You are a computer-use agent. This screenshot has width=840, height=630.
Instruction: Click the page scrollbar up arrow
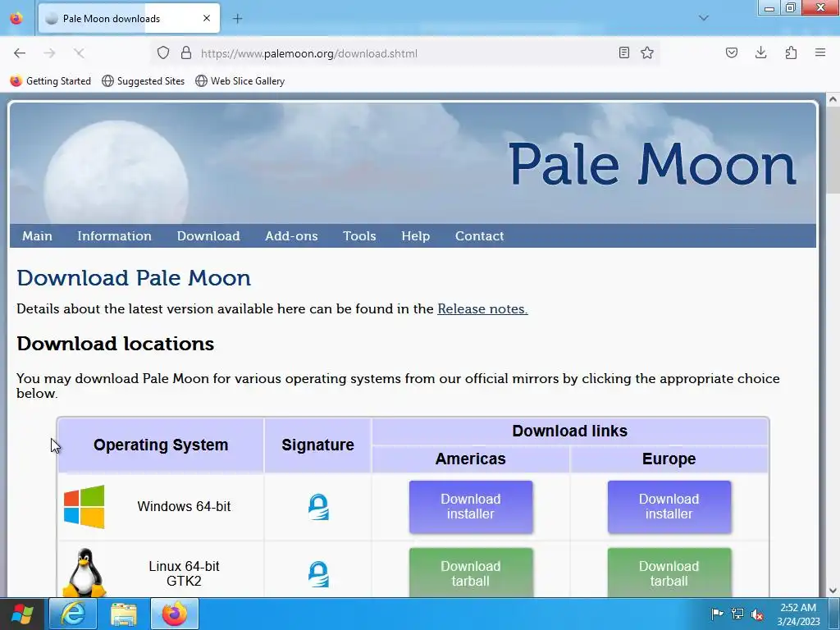pos(833,99)
